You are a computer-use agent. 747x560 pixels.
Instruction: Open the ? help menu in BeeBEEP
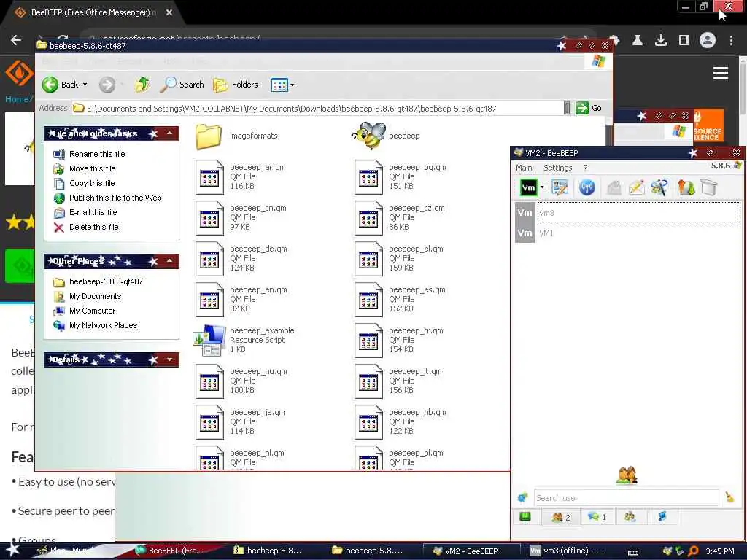[x=586, y=168]
